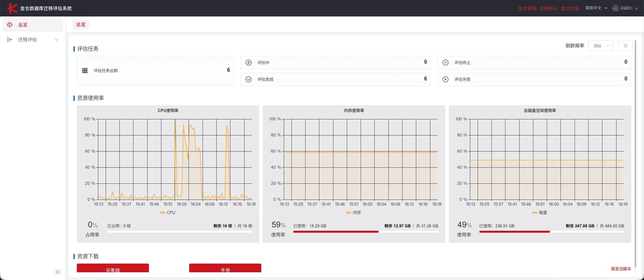The image size is (644, 280).
Task: Click the 59% memory usage value
Action: (279, 225)
